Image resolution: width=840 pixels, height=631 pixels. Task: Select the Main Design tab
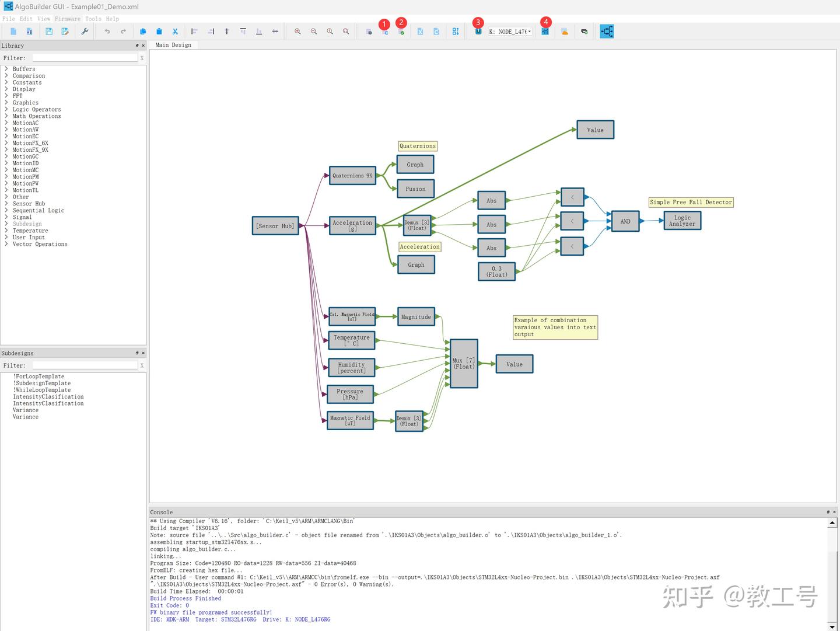pyautogui.click(x=173, y=45)
